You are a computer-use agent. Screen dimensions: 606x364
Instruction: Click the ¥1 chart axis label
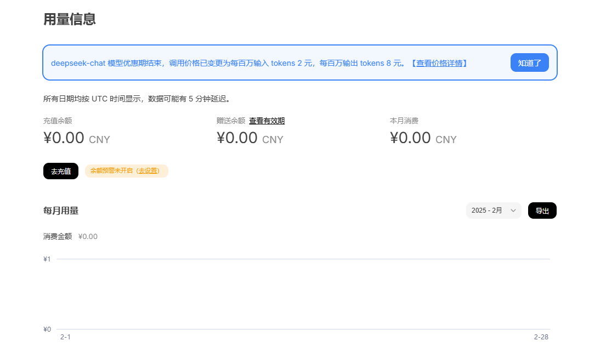[x=47, y=259]
